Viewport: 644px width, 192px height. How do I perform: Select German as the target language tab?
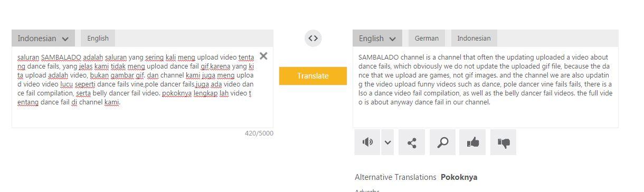pos(427,38)
